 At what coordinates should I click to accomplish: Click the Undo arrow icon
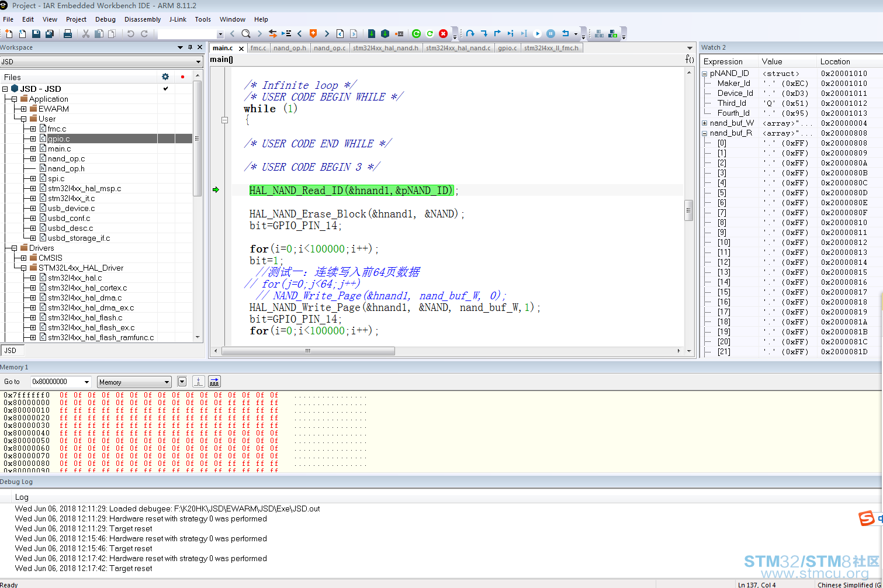point(130,34)
